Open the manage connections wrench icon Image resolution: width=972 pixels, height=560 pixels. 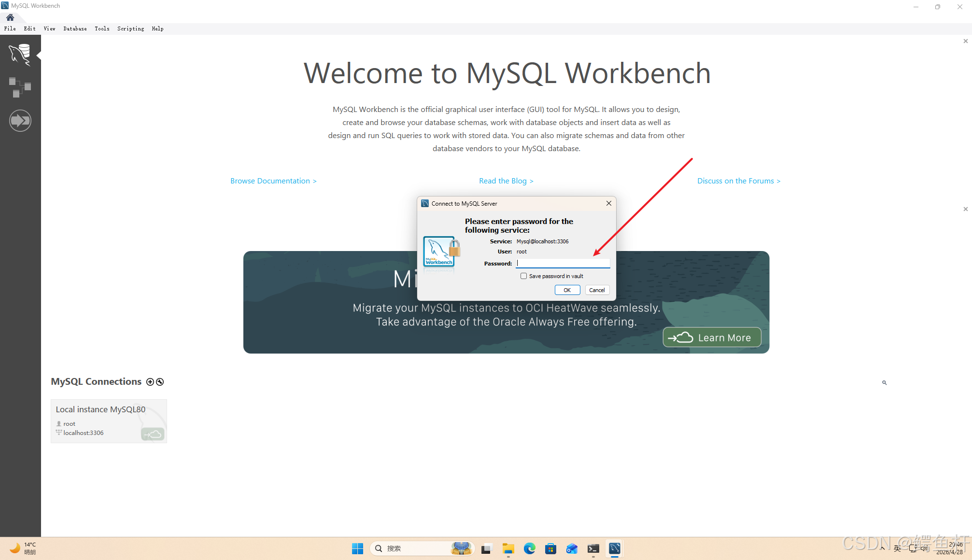point(160,382)
